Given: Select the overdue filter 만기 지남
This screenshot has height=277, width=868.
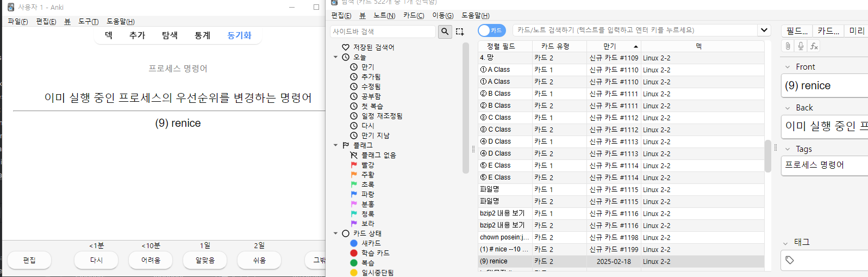Looking at the screenshot, I should click(x=370, y=136).
